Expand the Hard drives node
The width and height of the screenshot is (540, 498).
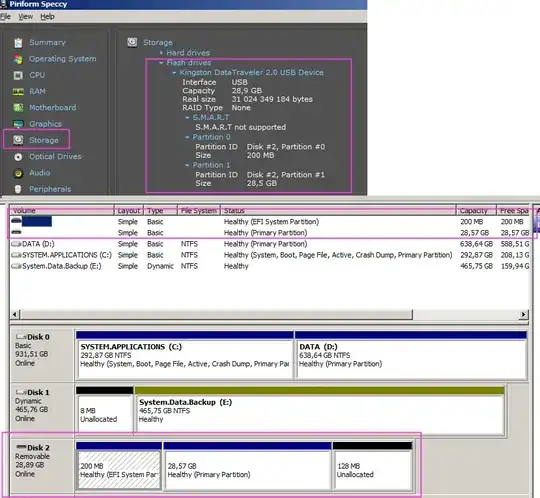[x=161, y=53]
